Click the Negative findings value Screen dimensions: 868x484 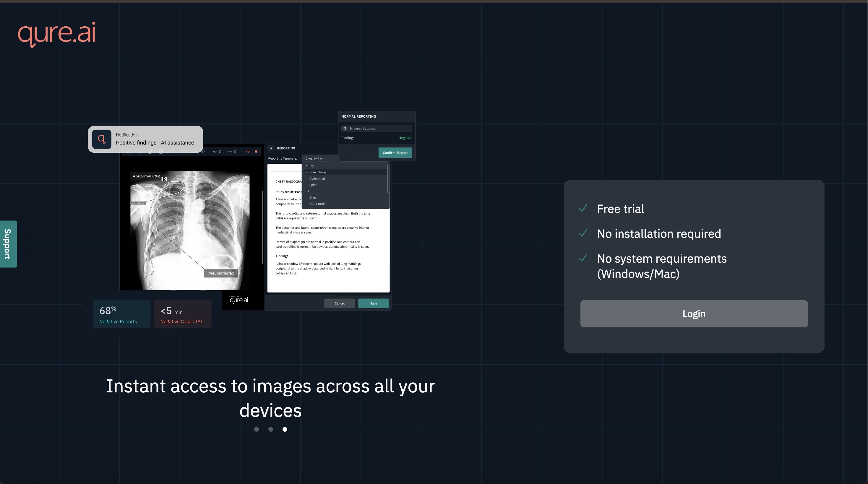point(405,138)
